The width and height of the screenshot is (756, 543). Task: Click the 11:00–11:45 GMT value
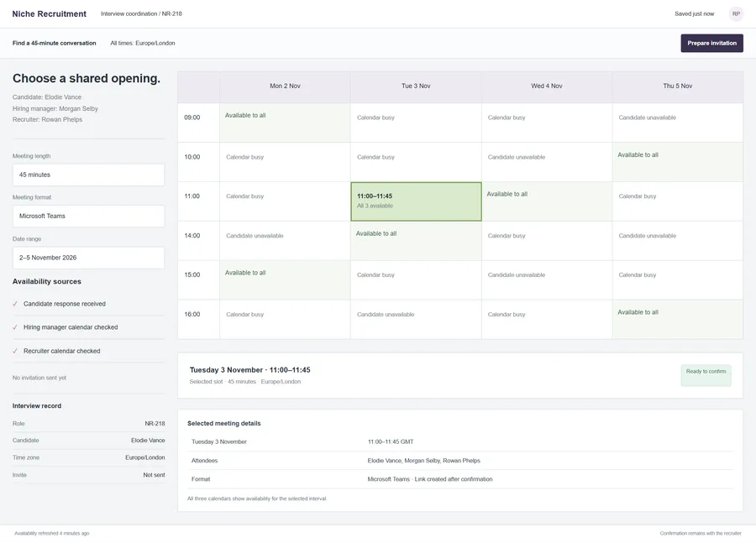[x=391, y=441]
